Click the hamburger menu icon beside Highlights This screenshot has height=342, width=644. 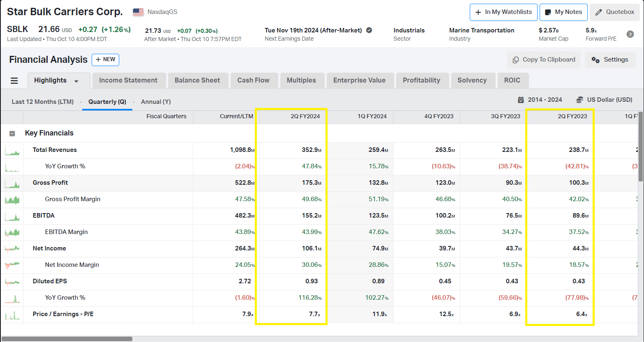point(14,80)
